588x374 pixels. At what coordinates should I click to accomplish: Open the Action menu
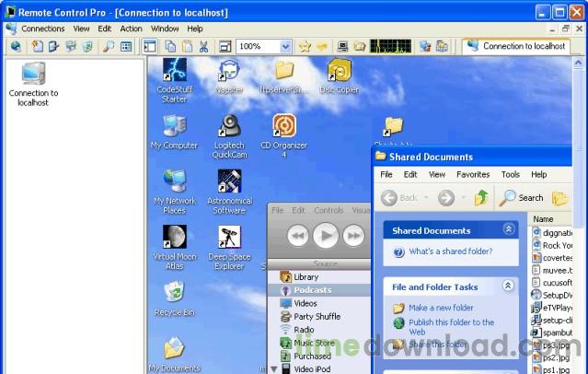[x=131, y=29]
